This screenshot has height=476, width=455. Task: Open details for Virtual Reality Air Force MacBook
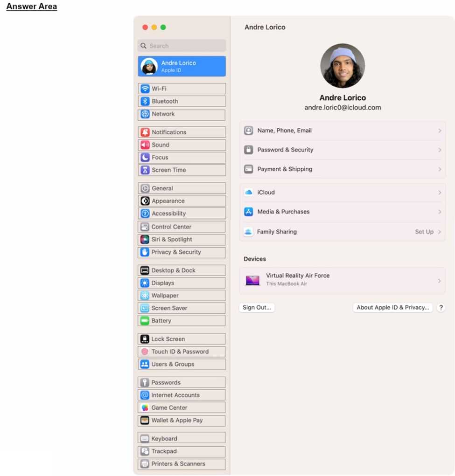pos(342,280)
